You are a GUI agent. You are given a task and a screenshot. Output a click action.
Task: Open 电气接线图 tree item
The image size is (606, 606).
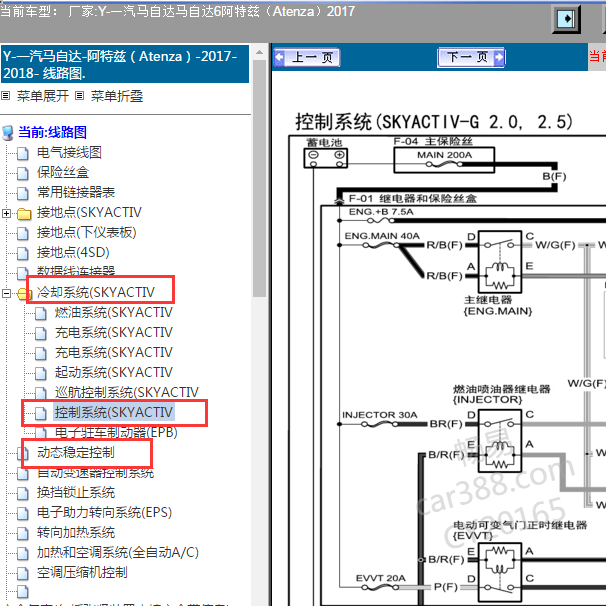pyautogui.click(x=69, y=153)
